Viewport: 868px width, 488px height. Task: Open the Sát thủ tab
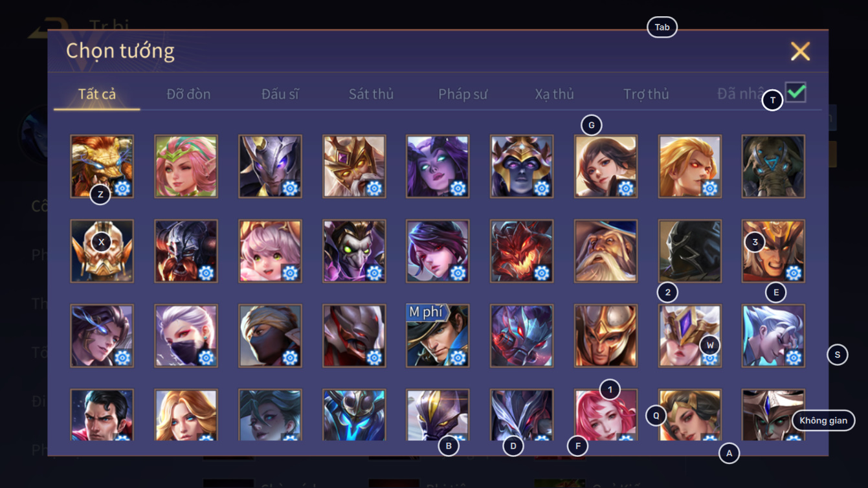371,94
